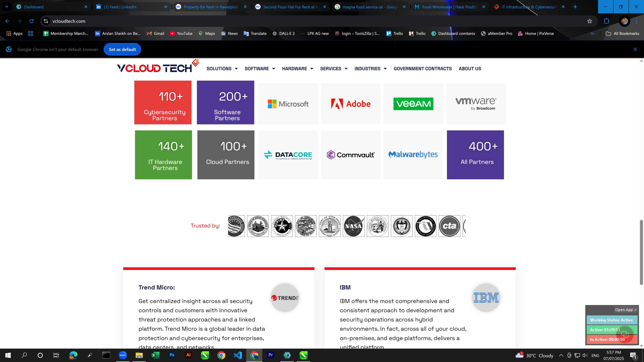Open Visual Studio Code from taskbar
Viewport: 644px width, 362px height.
coord(238,355)
